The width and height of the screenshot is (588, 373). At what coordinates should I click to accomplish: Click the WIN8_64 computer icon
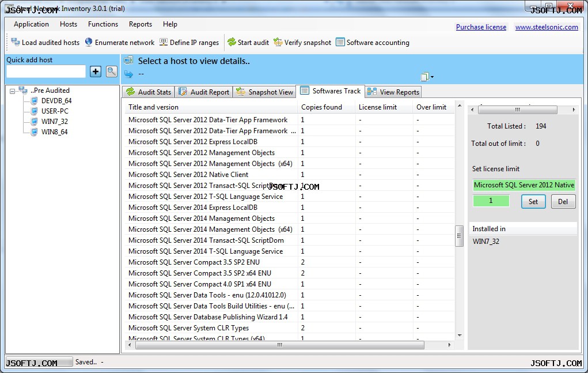(34, 131)
